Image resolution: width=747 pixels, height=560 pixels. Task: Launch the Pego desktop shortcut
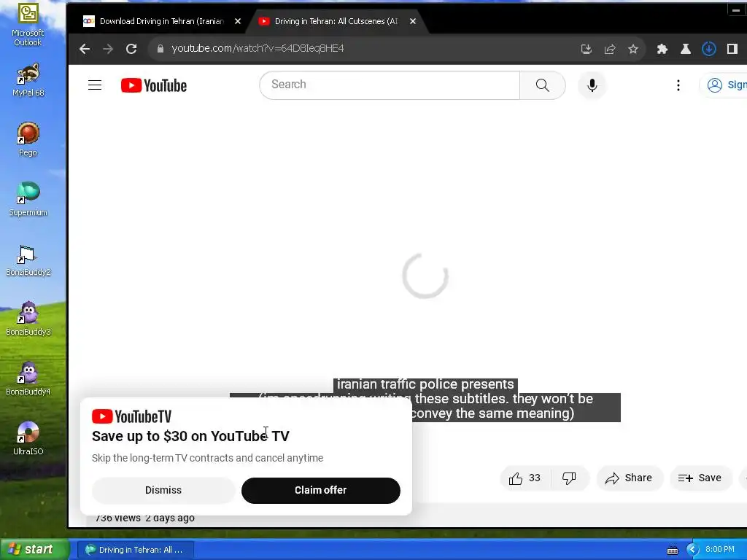click(28, 139)
